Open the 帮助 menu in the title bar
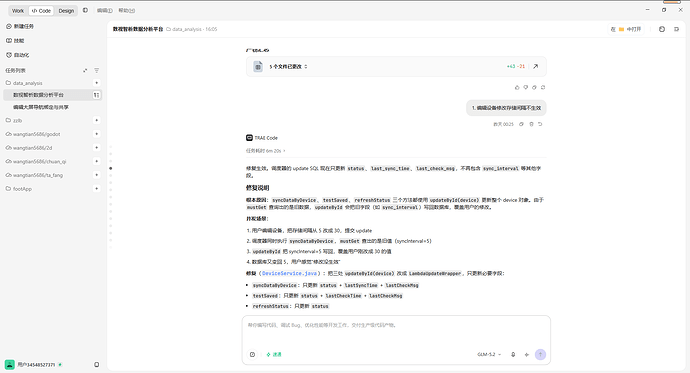Image resolution: width=690 pixels, height=373 pixels. tap(126, 11)
